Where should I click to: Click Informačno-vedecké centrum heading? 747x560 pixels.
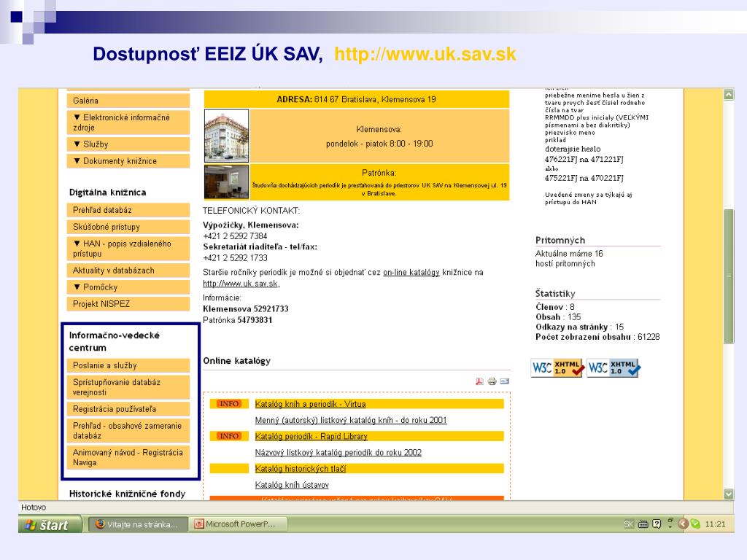point(115,341)
